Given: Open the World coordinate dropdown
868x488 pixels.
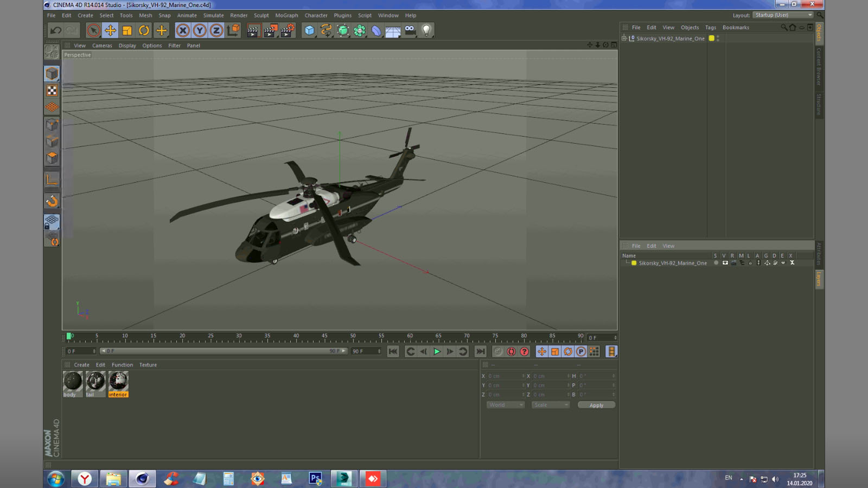Looking at the screenshot, I should [x=506, y=405].
